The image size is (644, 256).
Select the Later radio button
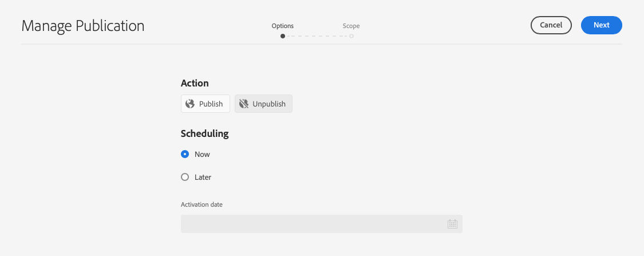coord(185,177)
